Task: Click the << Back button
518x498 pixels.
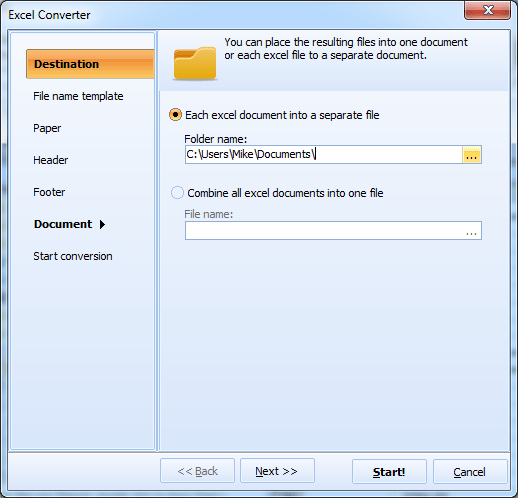Action: 197,471
